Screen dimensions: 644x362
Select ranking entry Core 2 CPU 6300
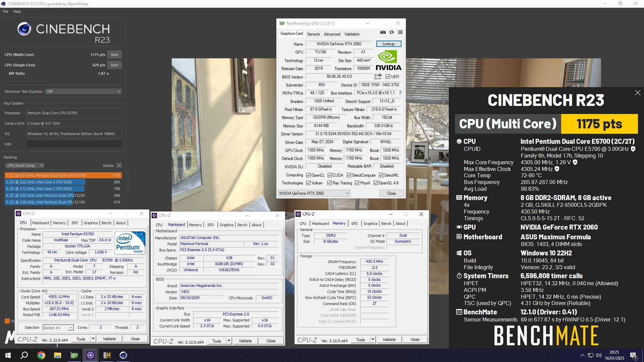pos(63,182)
